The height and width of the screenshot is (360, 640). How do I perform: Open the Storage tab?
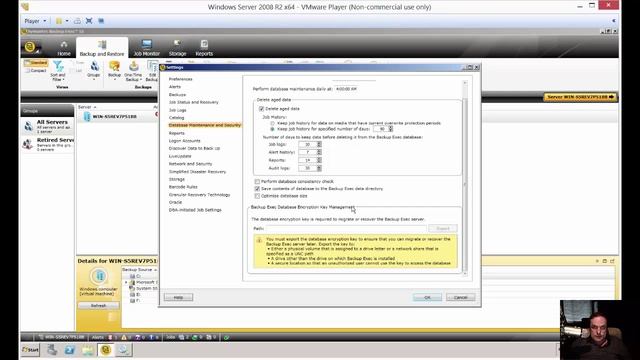(178, 48)
